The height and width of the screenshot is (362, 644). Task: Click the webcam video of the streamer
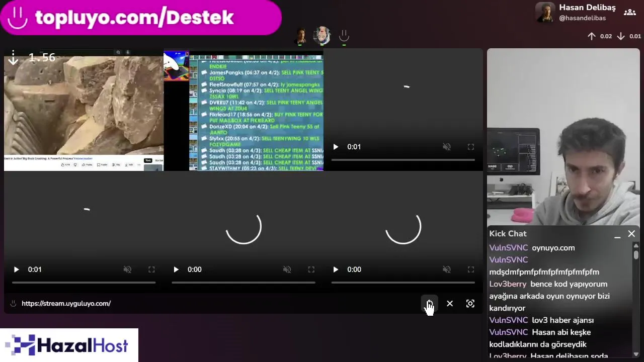point(563,137)
